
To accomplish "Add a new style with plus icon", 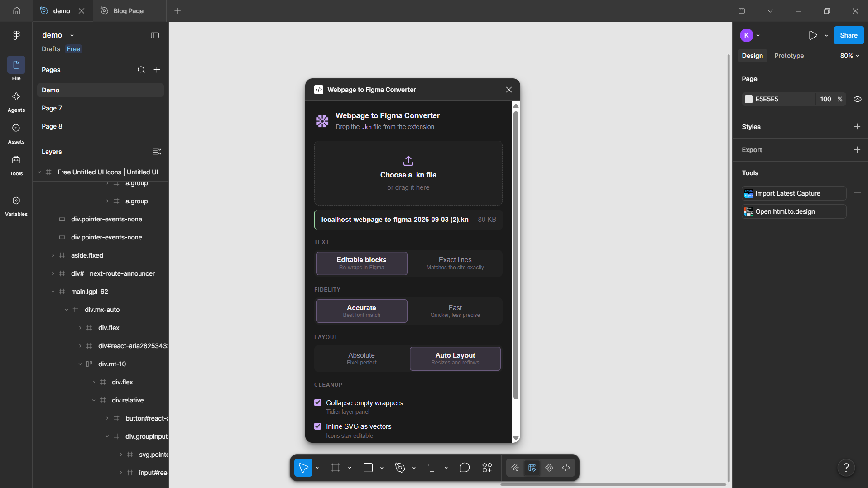I will point(857,127).
